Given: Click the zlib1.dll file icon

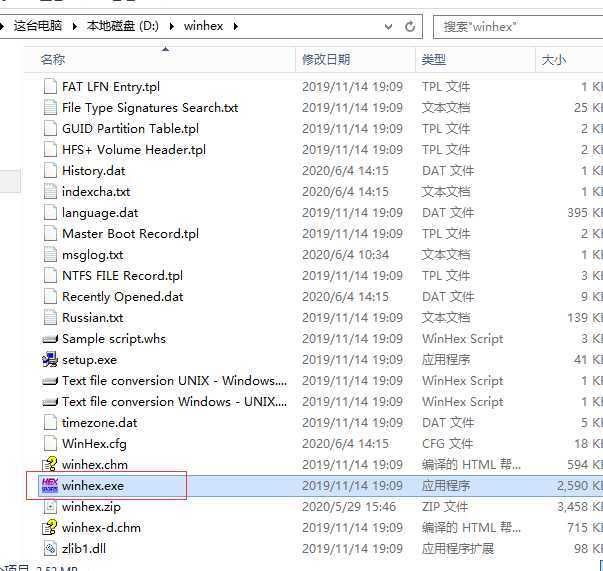Looking at the screenshot, I should point(50,549).
